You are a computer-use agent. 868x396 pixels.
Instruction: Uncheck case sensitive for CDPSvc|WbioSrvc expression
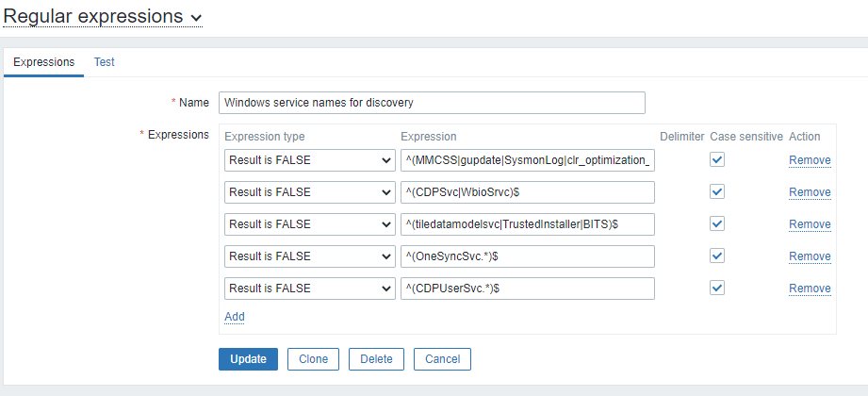pos(718,192)
